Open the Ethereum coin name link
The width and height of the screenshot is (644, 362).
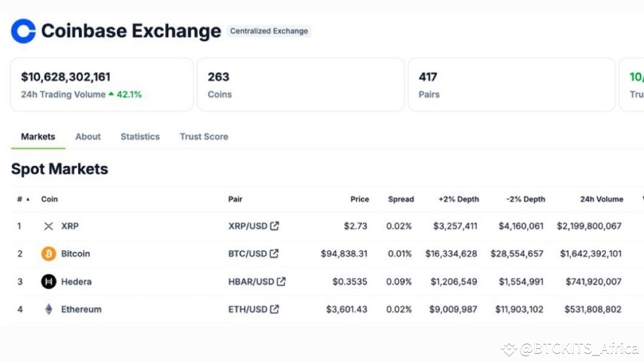click(x=81, y=309)
